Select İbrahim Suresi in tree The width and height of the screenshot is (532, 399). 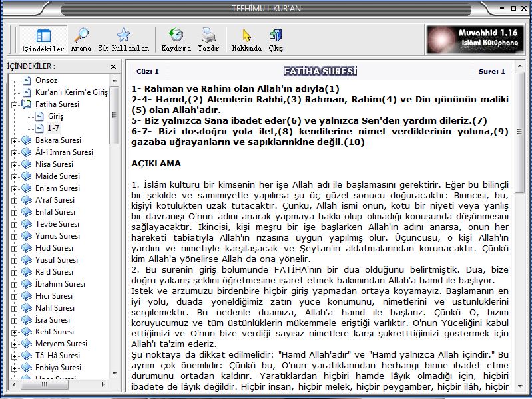coord(60,284)
